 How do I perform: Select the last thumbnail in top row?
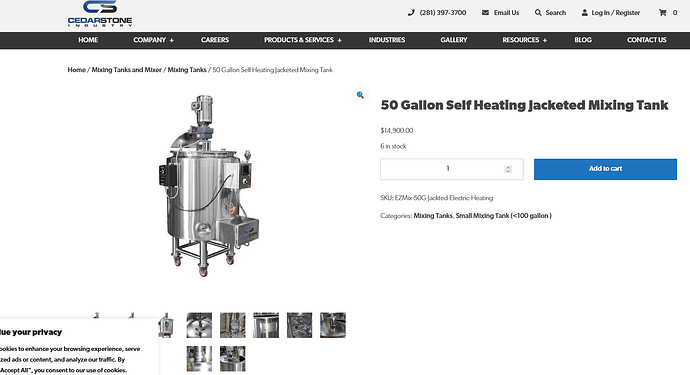[x=333, y=325]
